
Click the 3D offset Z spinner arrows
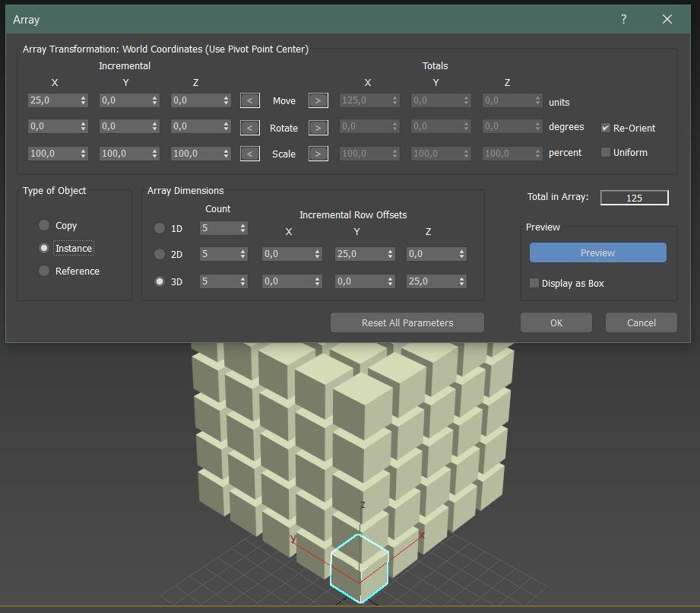pos(462,281)
